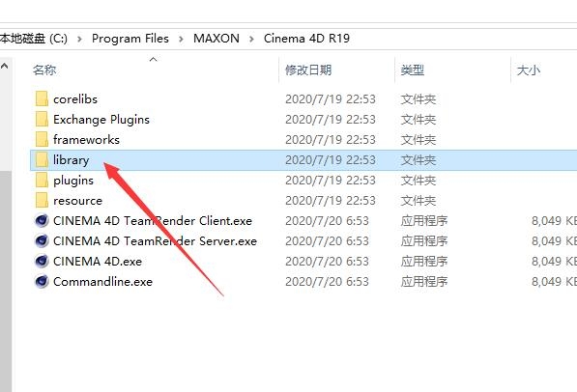Expand the chevron after Program Files breadcrumb
Screen dimensions: 577x392
181,39
